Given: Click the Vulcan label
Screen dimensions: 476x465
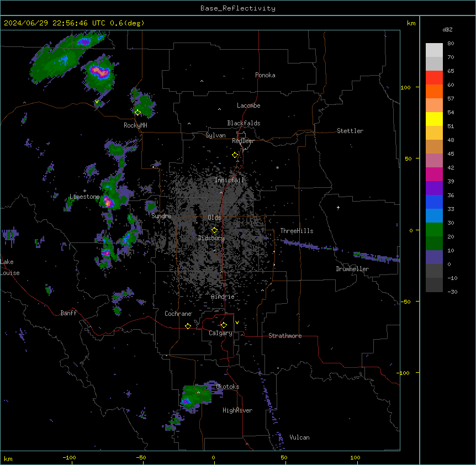Looking at the screenshot, I should point(299,437).
